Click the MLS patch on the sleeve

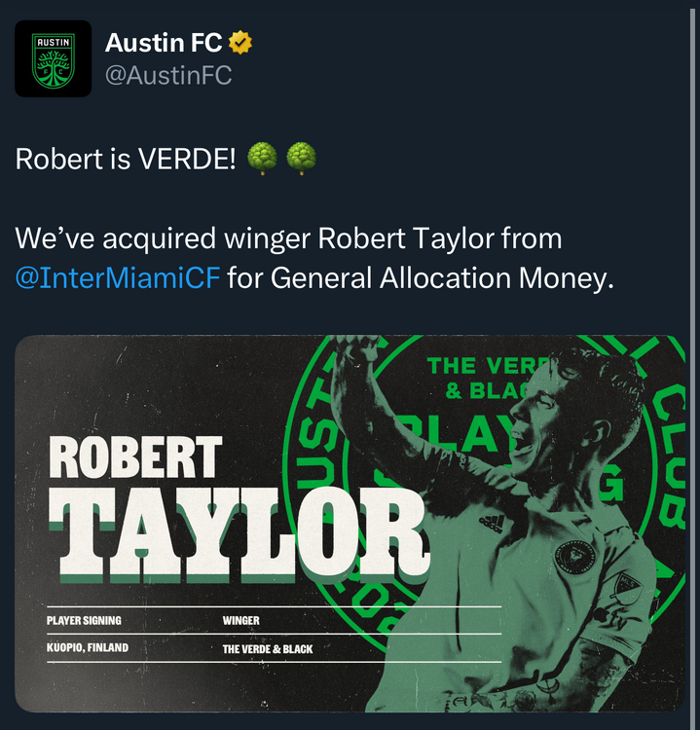pyautogui.click(x=626, y=588)
